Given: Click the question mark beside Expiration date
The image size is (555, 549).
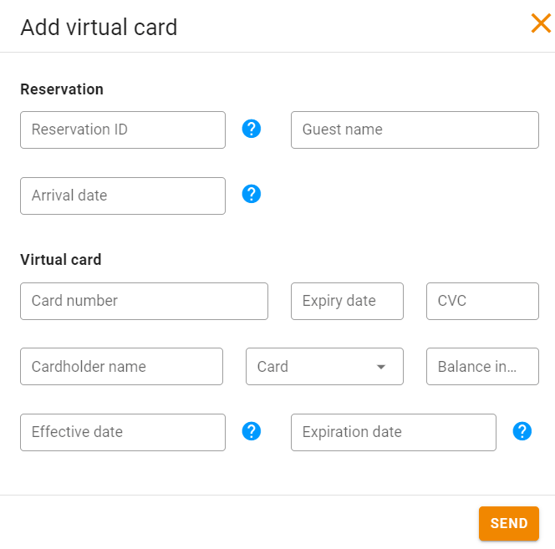Looking at the screenshot, I should tap(522, 431).
